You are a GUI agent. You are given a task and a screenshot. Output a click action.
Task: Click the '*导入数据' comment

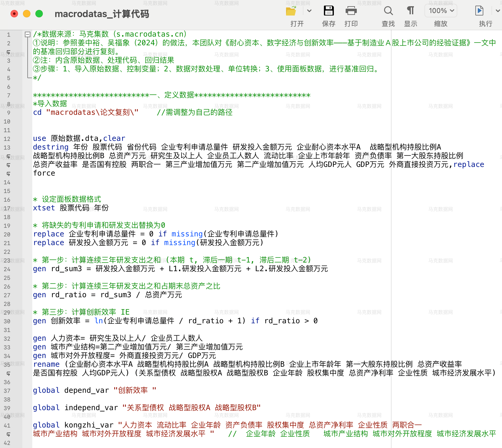tap(50, 104)
